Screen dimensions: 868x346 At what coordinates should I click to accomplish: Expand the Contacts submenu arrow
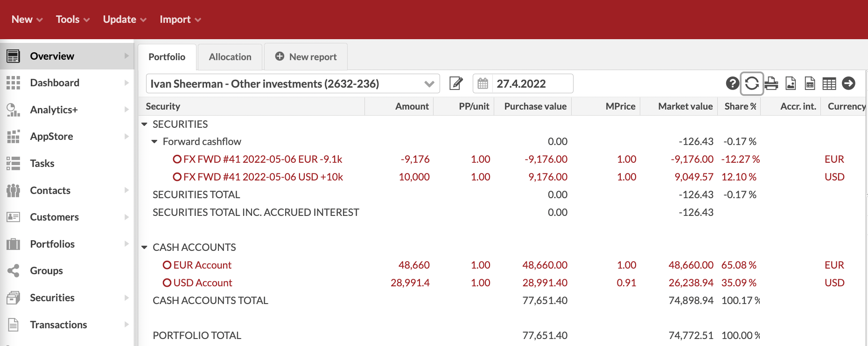coord(126,190)
